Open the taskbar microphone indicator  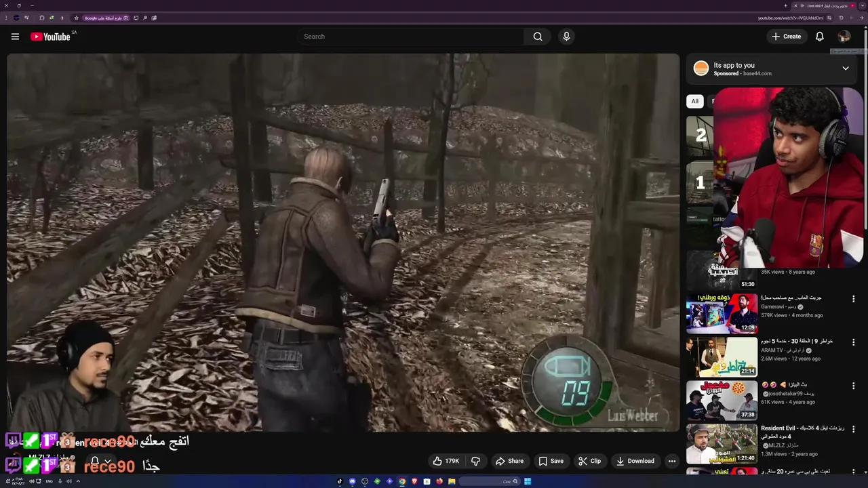coord(60,481)
